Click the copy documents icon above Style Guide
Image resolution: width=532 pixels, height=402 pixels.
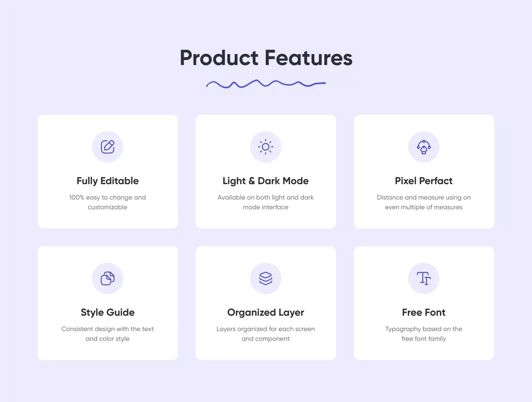tap(108, 278)
